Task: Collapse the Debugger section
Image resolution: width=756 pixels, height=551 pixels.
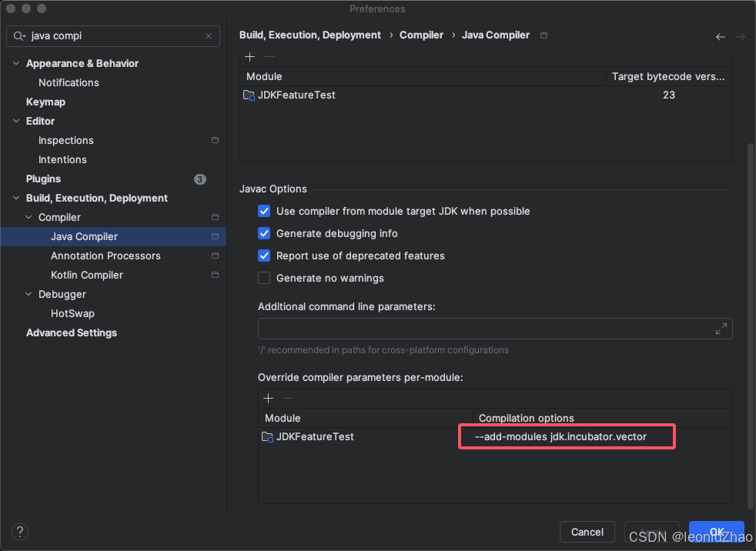Action: pyautogui.click(x=28, y=294)
